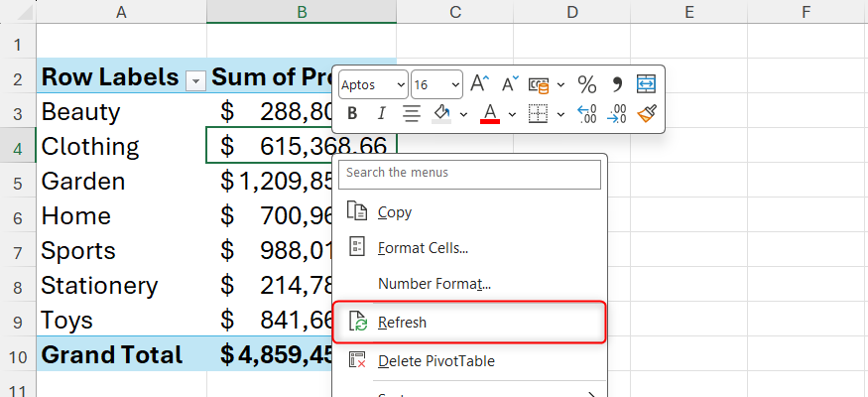Image resolution: width=868 pixels, height=397 pixels.
Task: Select the Stationery row label cell
Action: (x=121, y=286)
